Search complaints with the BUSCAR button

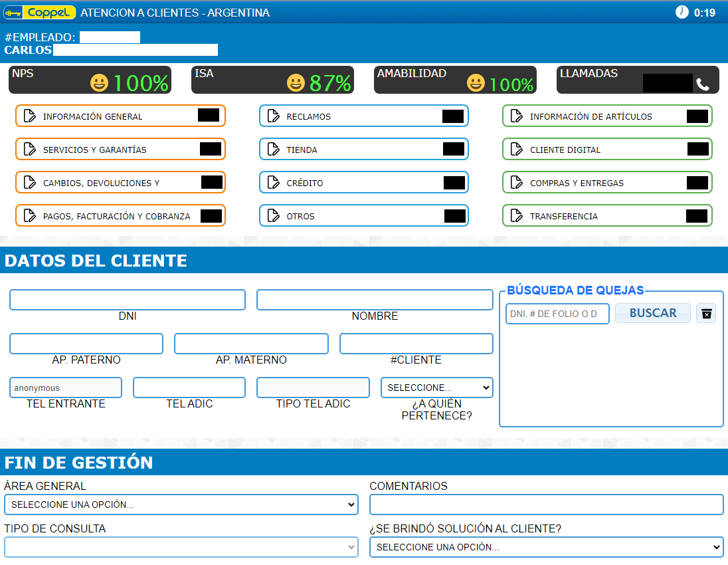pos(653,313)
